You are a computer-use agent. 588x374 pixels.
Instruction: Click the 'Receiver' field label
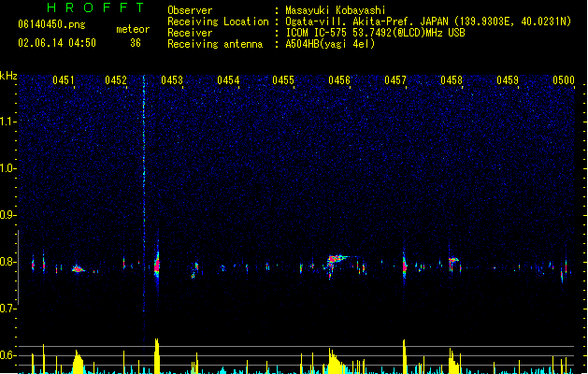[190, 33]
